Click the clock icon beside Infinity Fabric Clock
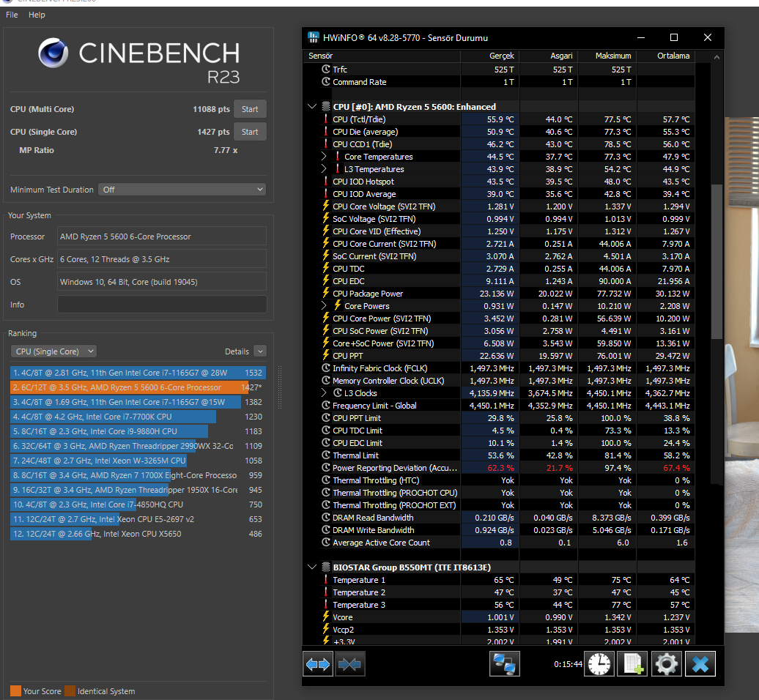The height and width of the screenshot is (700, 759). click(x=326, y=368)
